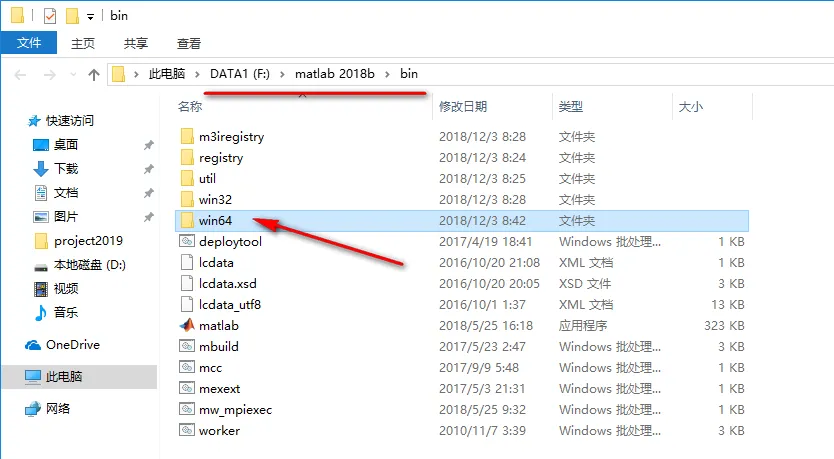
Task: Go back with the back arrow
Action: [x=21, y=75]
